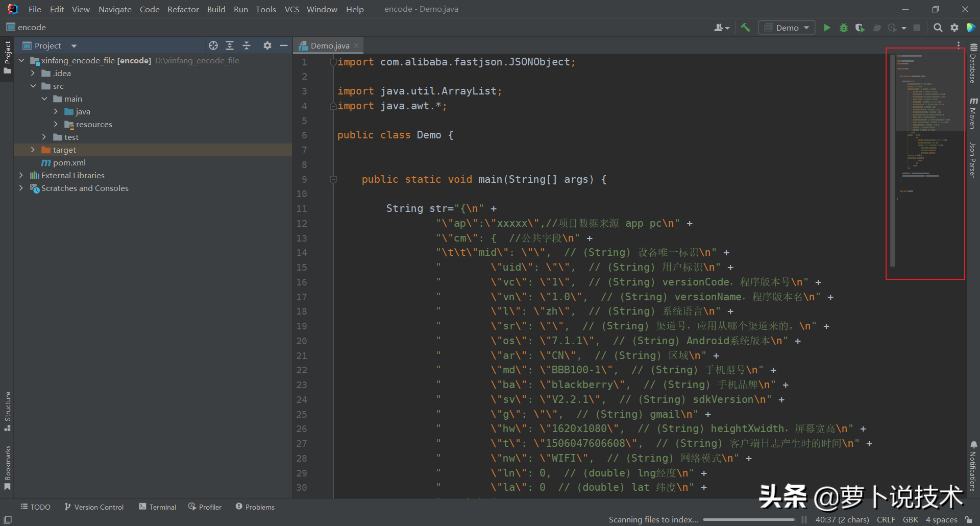
Task: Expand External Libraries node
Action: coord(21,175)
